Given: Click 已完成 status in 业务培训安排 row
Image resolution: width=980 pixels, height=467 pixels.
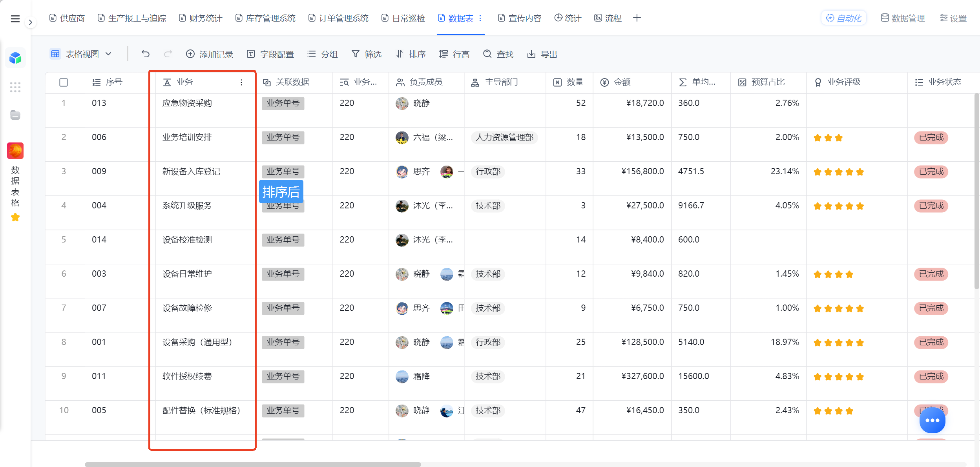Looking at the screenshot, I should click(x=931, y=137).
